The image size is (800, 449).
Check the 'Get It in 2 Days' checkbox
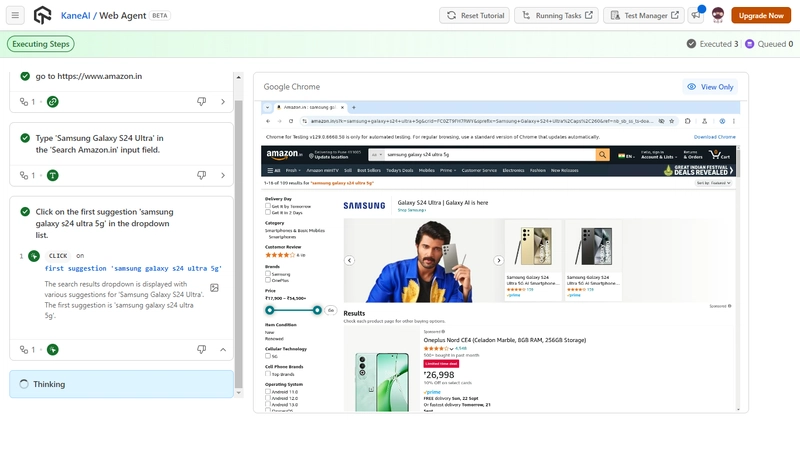click(x=268, y=212)
